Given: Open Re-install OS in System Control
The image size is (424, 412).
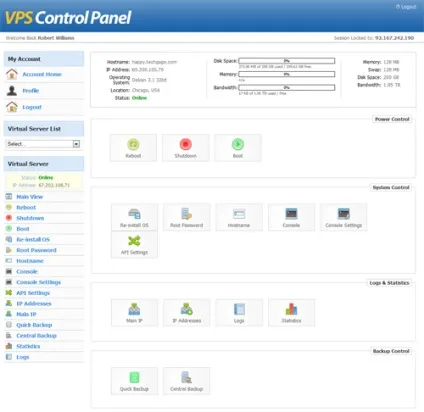Looking at the screenshot, I should click(x=134, y=217).
